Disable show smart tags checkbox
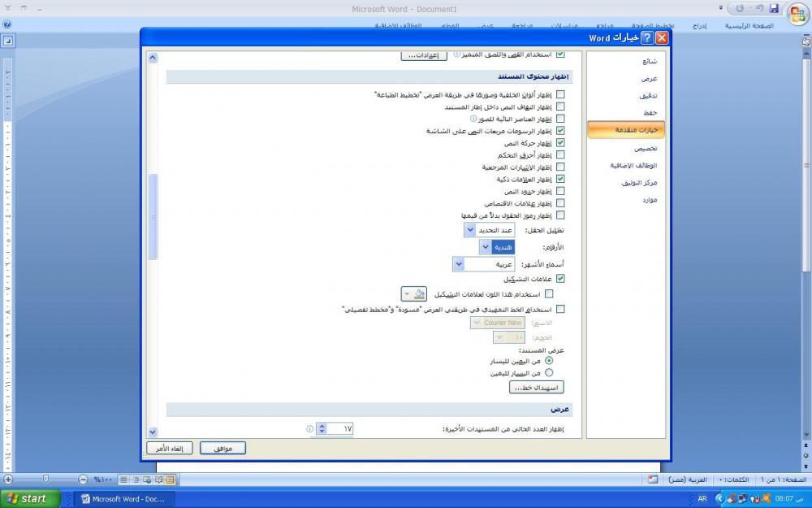The width and height of the screenshot is (812, 508). 560,179
